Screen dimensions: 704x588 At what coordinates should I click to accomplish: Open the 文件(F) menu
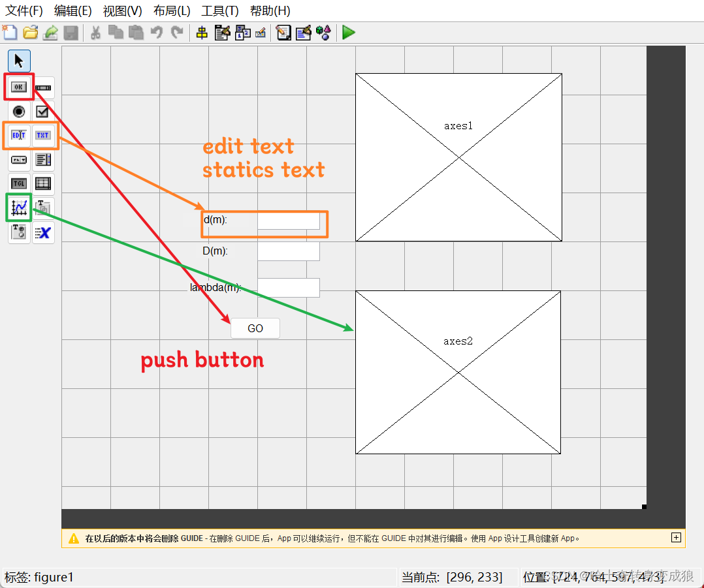coord(24,10)
